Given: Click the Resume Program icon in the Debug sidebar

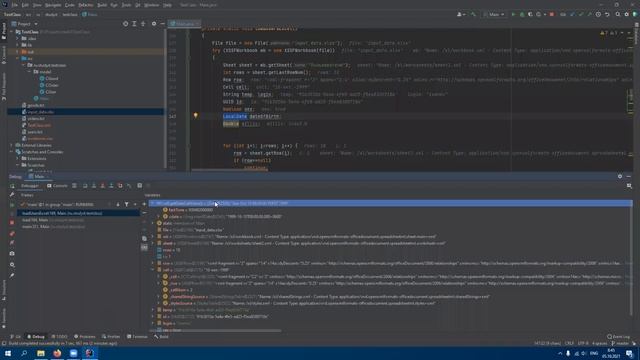Looking at the screenshot, I should point(12,205).
